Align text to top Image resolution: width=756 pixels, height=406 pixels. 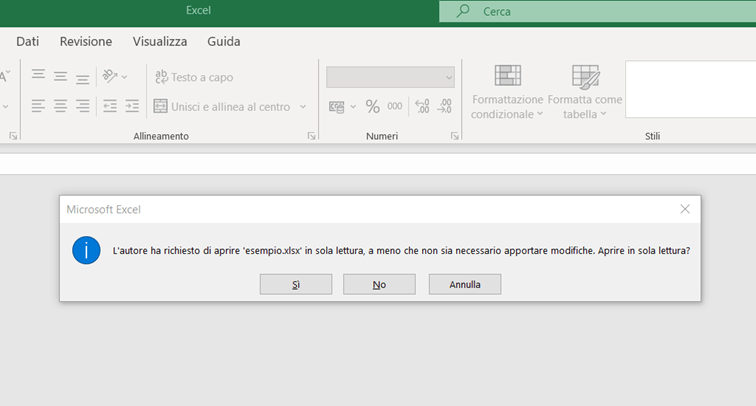(38, 75)
